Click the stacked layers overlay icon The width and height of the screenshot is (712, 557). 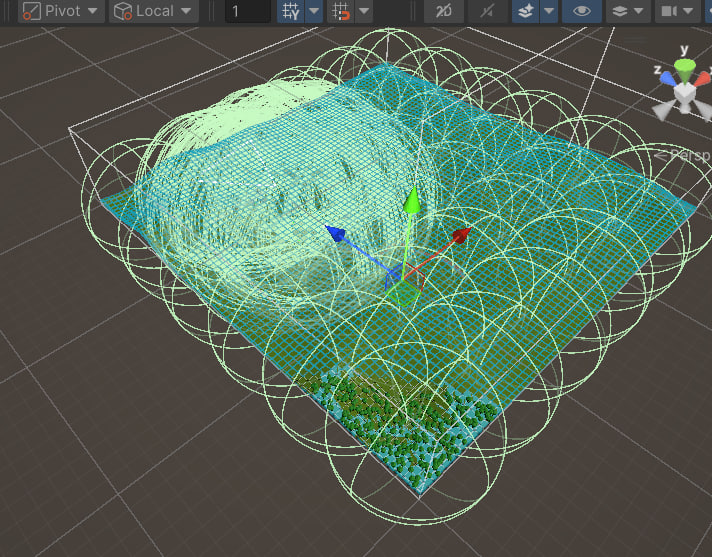[x=620, y=11]
